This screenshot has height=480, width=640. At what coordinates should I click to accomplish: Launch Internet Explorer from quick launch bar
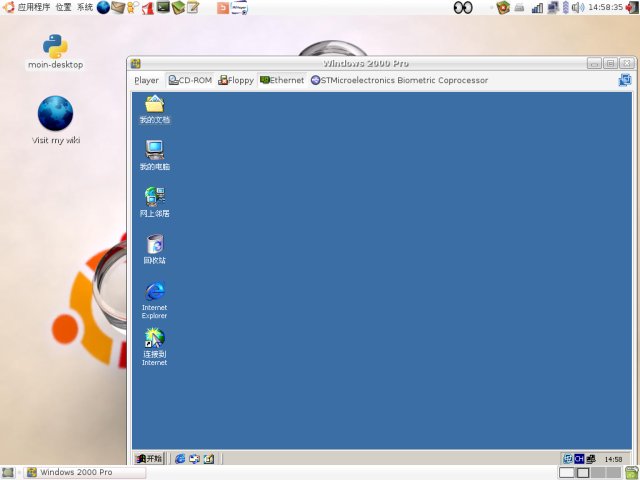tap(180, 459)
